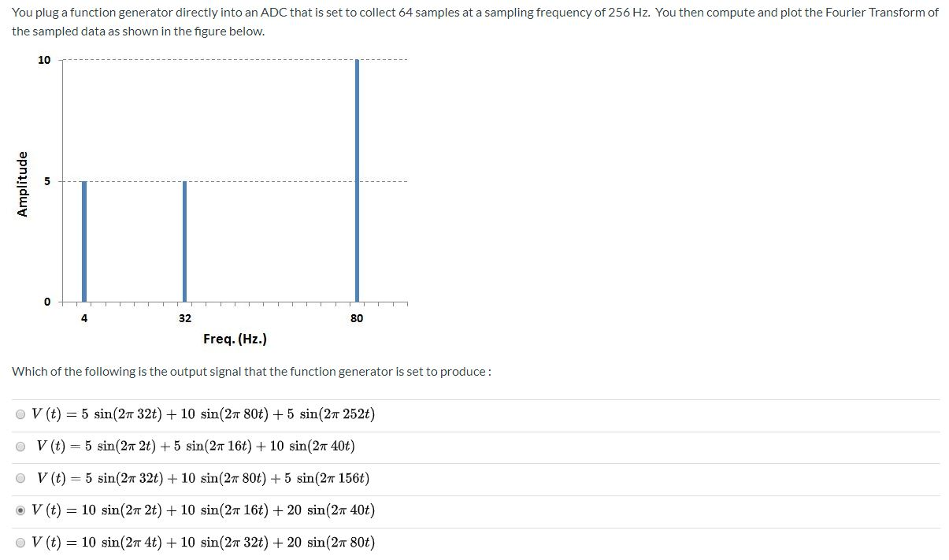949x560 pixels.
Task: Click the 4 frequency tick label
Action: coord(83,318)
